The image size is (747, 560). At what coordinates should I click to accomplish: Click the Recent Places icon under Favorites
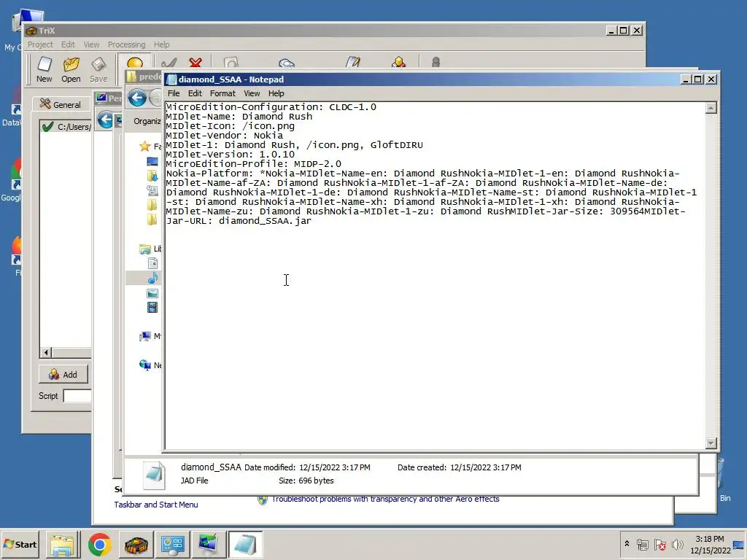click(152, 190)
